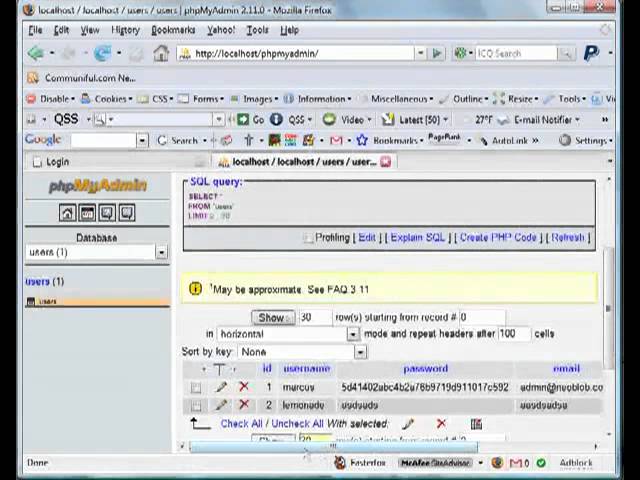Screen dimensions: 640x480
Task: Open the Tools menu
Action: (x=257, y=30)
